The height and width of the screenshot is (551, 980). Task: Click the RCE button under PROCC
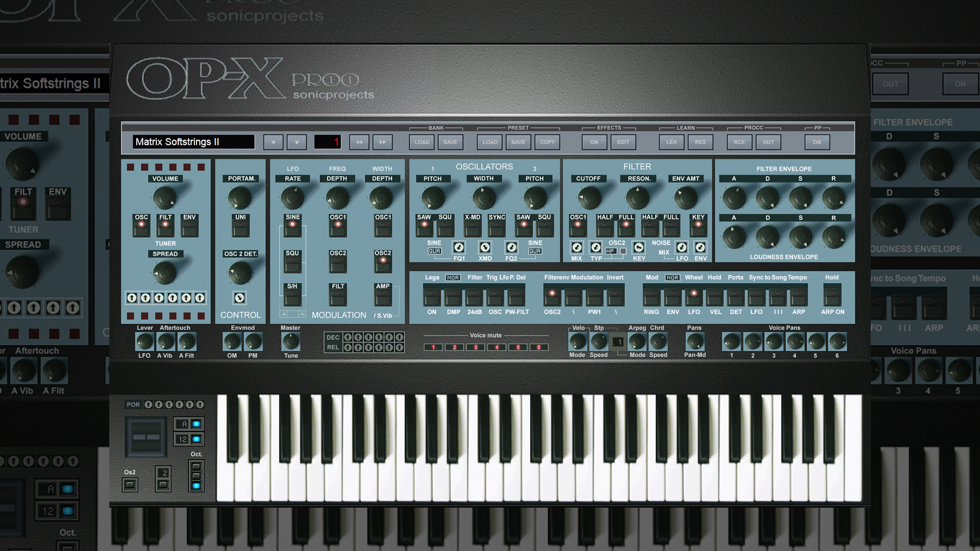(x=740, y=142)
